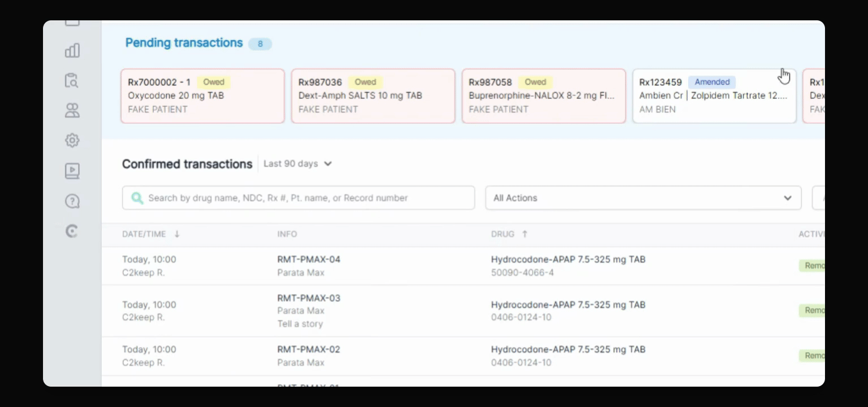Click the Tell a story note text
The width and height of the screenshot is (868, 407).
(x=300, y=324)
